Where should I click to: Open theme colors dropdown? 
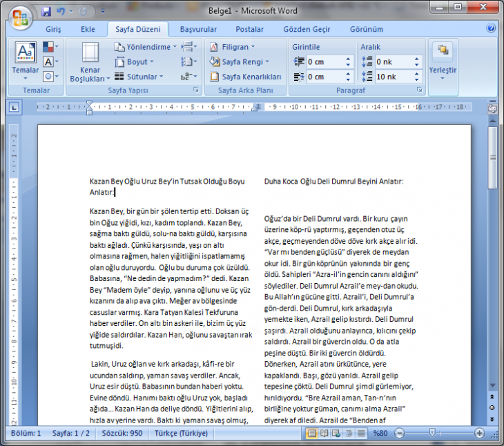coord(51,47)
